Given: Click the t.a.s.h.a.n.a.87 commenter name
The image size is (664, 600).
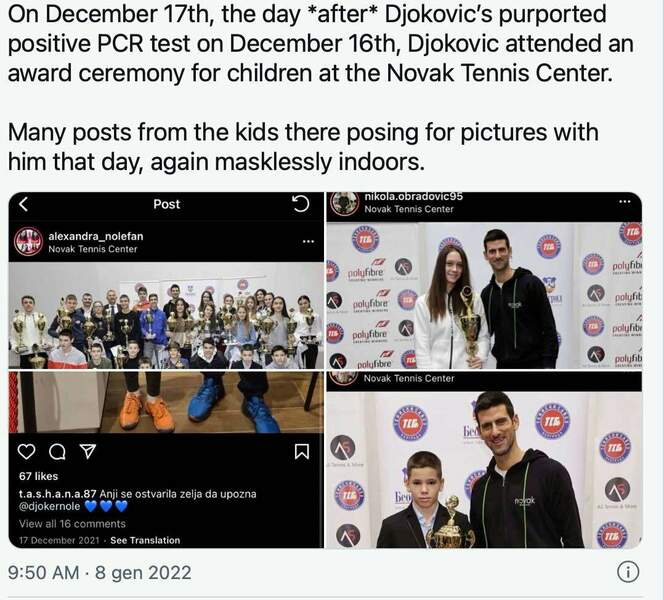Looking at the screenshot, I should point(58,494).
